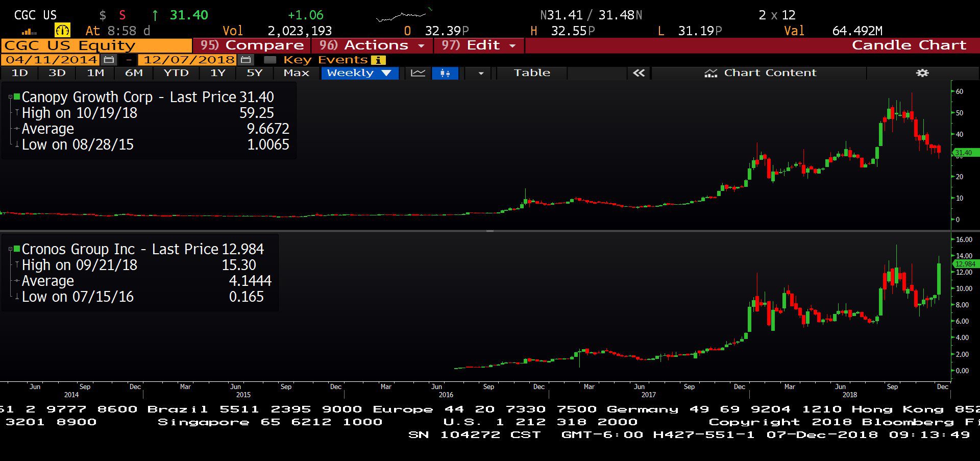Open the 97) Edit dropdown

479,45
